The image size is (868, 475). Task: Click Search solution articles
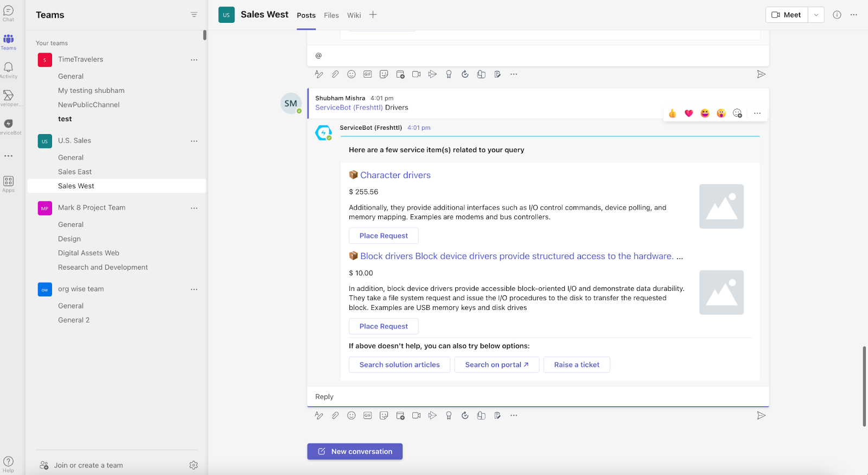pyautogui.click(x=399, y=365)
